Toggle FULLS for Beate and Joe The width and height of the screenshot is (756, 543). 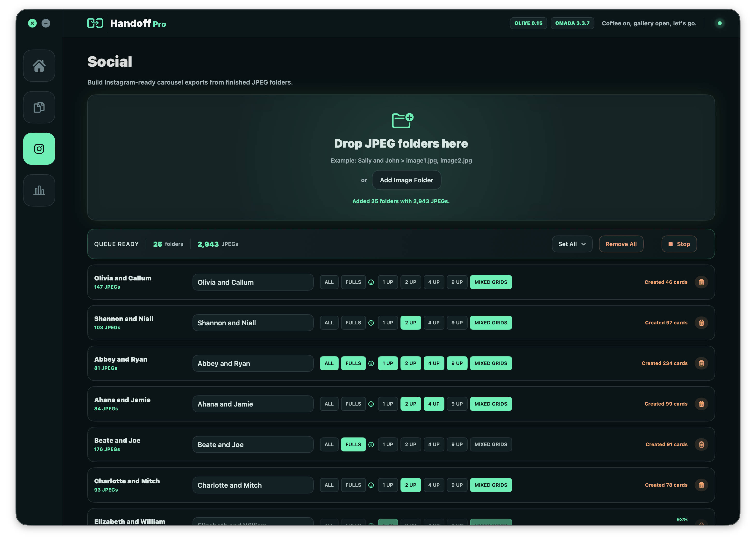coord(353,444)
